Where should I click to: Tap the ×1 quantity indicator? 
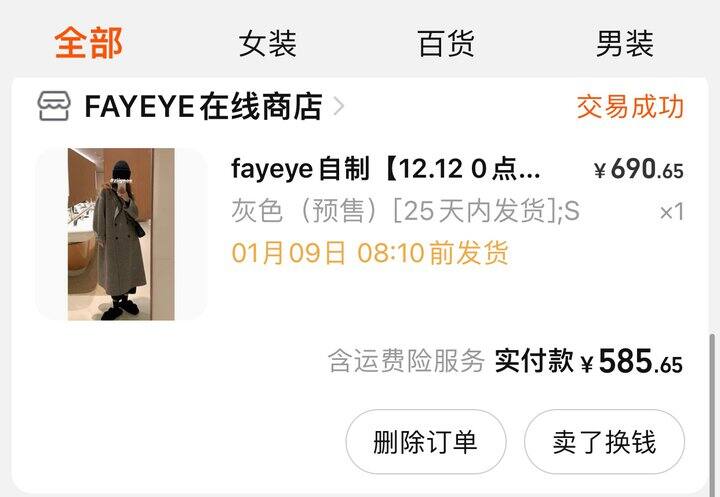point(672,212)
